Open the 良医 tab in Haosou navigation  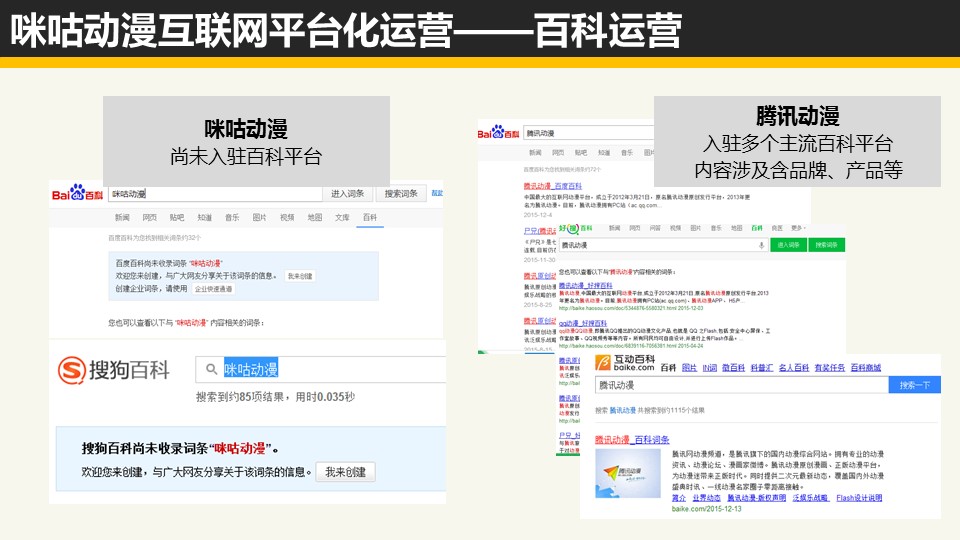pyautogui.click(x=777, y=228)
